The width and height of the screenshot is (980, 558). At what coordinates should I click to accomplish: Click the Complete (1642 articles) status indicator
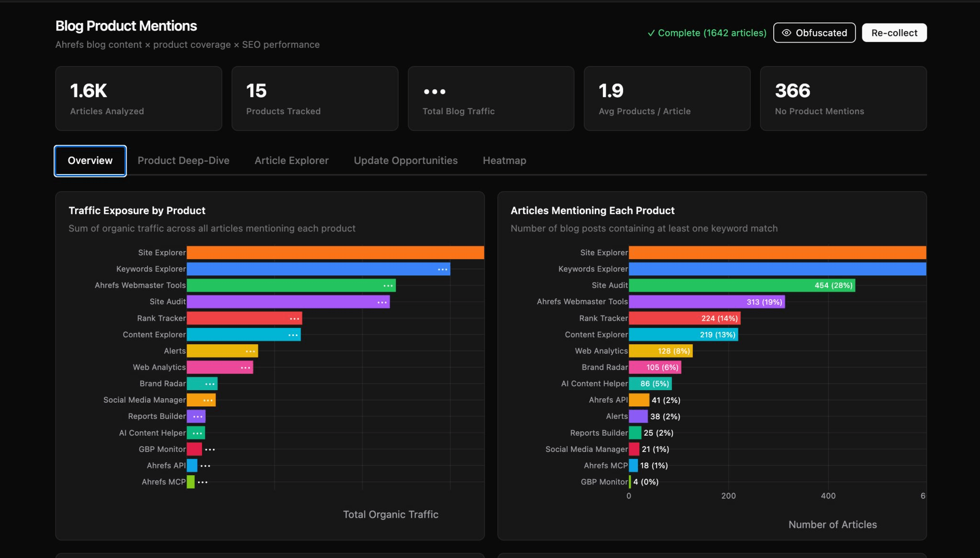click(x=707, y=33)
